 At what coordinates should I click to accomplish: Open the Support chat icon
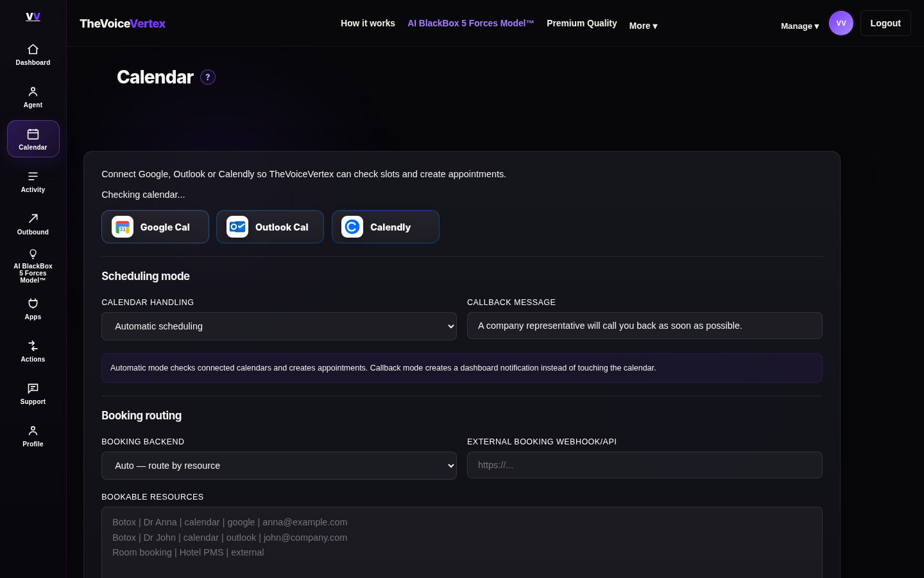pos(33,389)
